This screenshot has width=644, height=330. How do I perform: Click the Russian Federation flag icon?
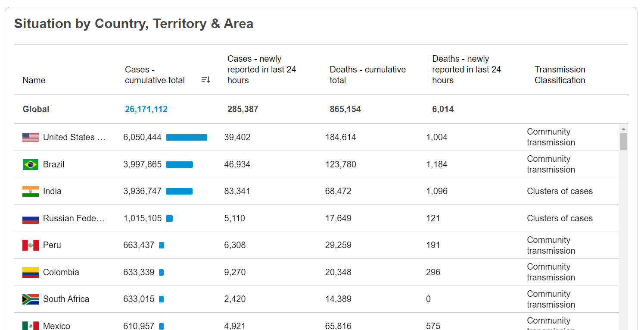(31, 218)
